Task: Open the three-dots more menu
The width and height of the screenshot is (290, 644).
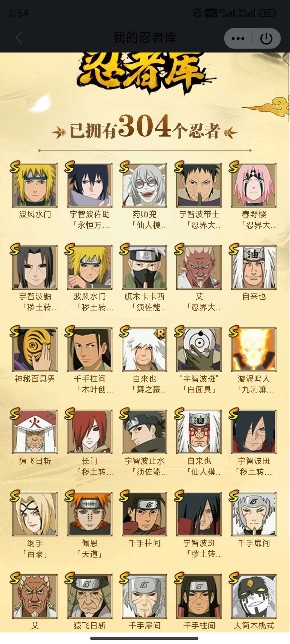Action: 238,39
